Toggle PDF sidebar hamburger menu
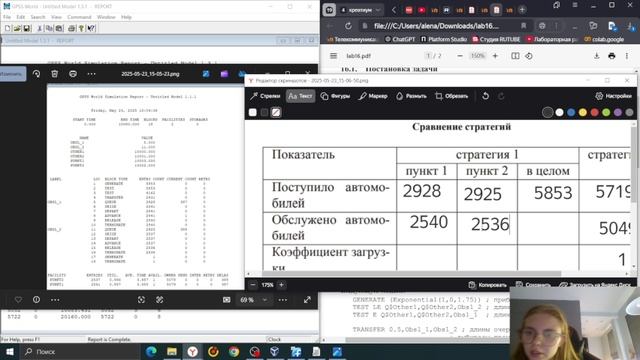 333,56
